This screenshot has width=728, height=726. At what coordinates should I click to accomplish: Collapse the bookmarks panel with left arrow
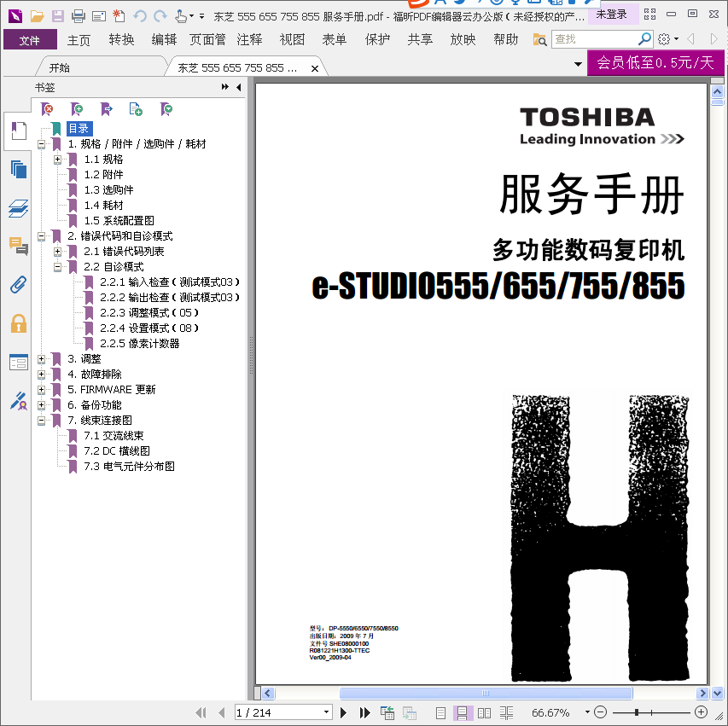click(x=239, y=87)
